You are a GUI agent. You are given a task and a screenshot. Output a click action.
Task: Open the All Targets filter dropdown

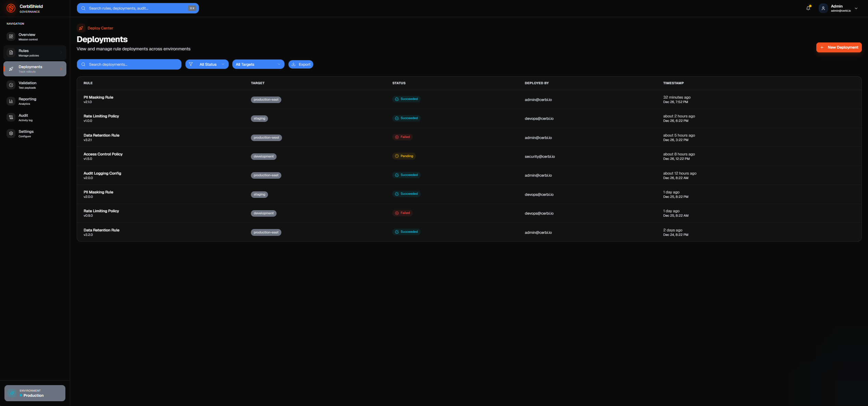(x=258, y=64)
